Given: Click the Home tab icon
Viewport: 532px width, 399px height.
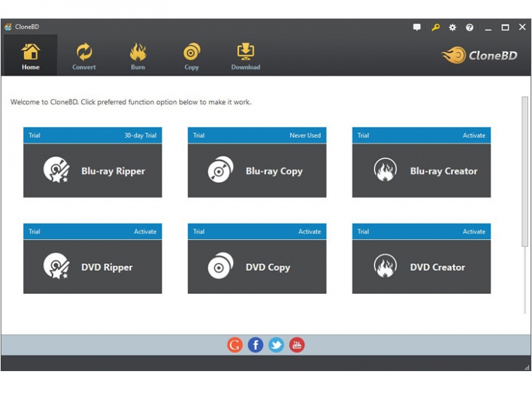Looking at the screenshot, I should pos(31,52).
